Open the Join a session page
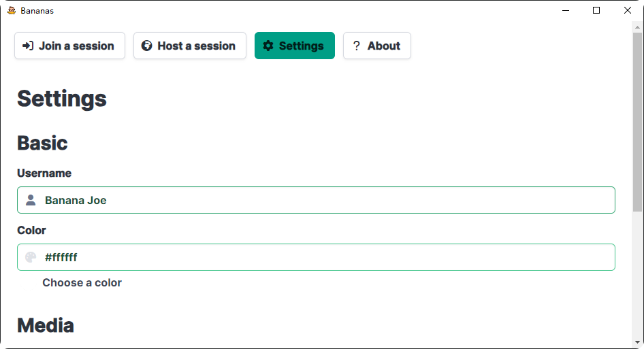 pyautogui.click(x=69, y=46)
